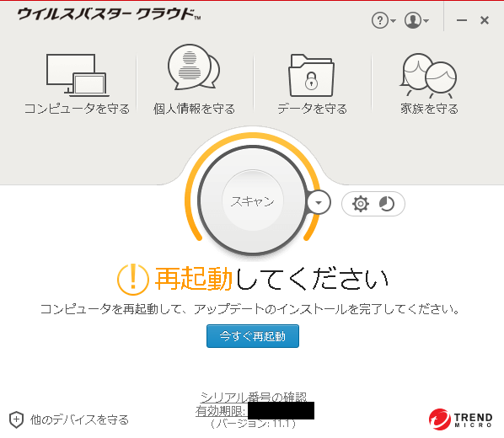Viewport: 504px width, 438px height.
Task: Open the 個人情報を守る section
Action: (x=194, y=80)
